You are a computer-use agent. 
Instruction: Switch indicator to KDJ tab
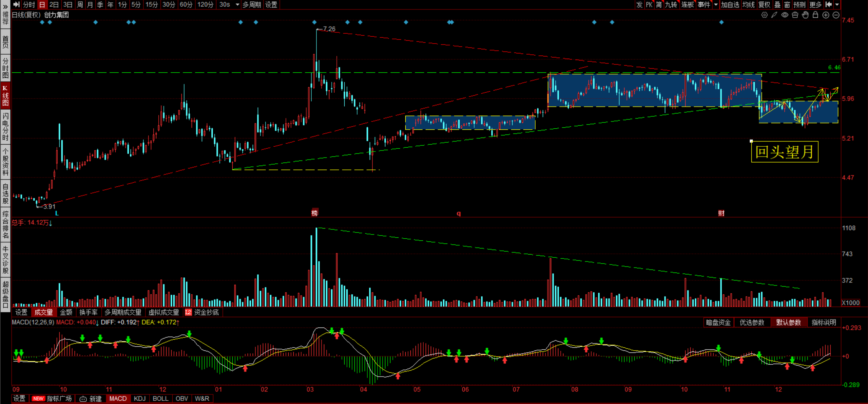(x=139, y=399)
